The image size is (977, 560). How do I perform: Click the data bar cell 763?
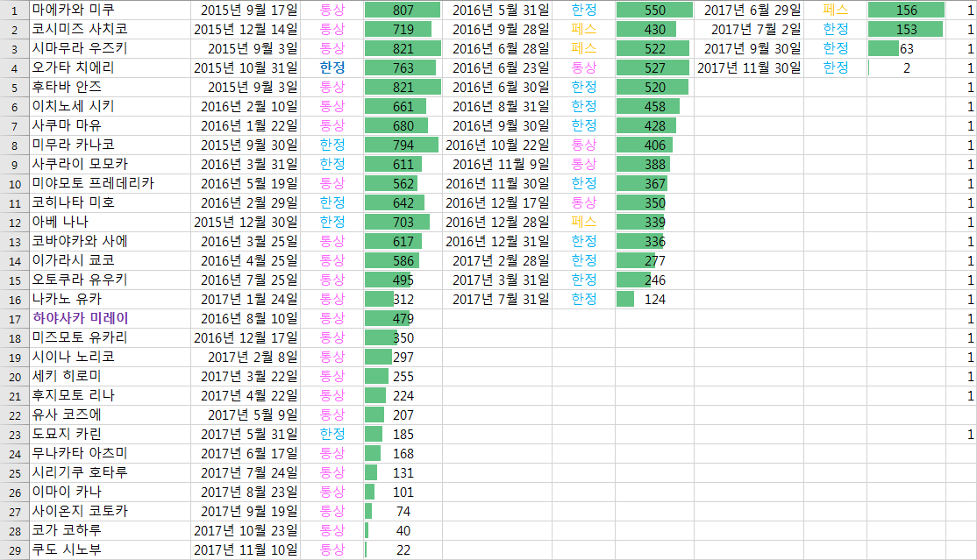[x=403, y=67]
